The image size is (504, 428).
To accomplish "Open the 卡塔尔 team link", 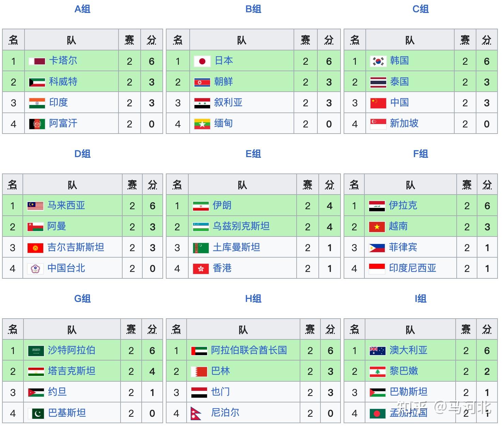I will click(63, 61).
